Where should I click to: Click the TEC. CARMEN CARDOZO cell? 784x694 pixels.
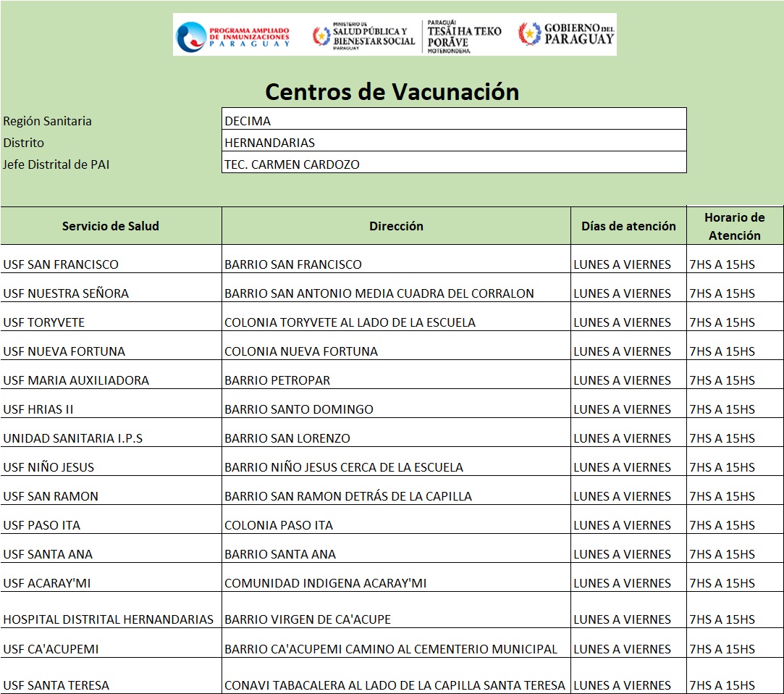point(454,164)
